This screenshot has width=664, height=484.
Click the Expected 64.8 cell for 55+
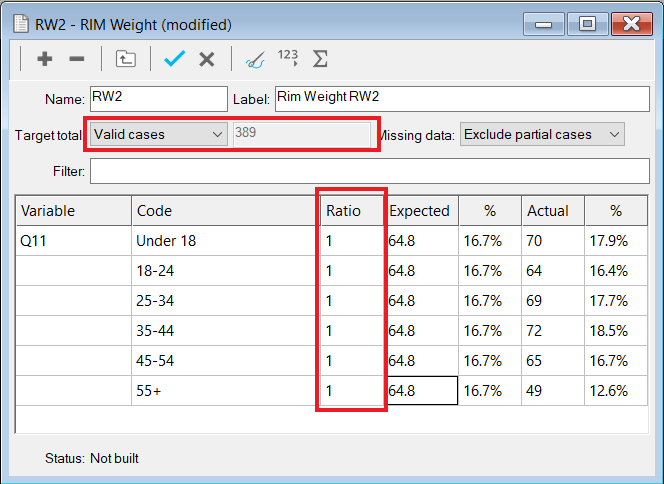coord(421,390)
